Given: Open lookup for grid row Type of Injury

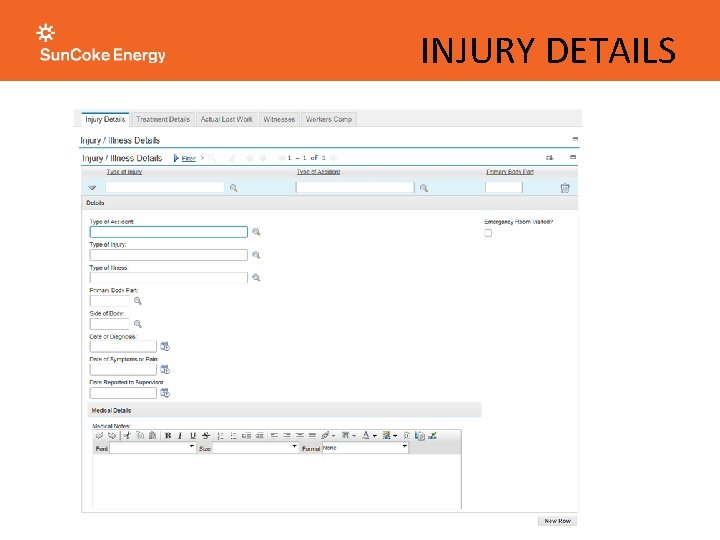Looking at the screenshot, I should (234, 188).
